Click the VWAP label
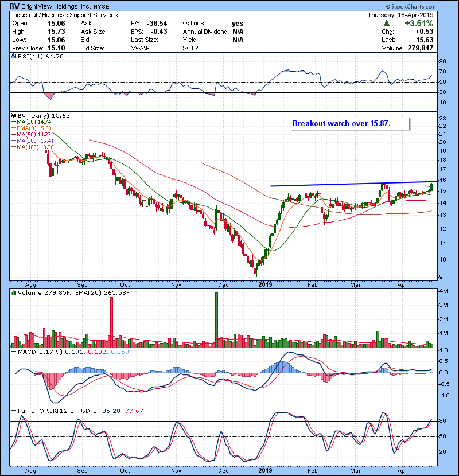This screenshot has width=459, height=476. point(141,48)
